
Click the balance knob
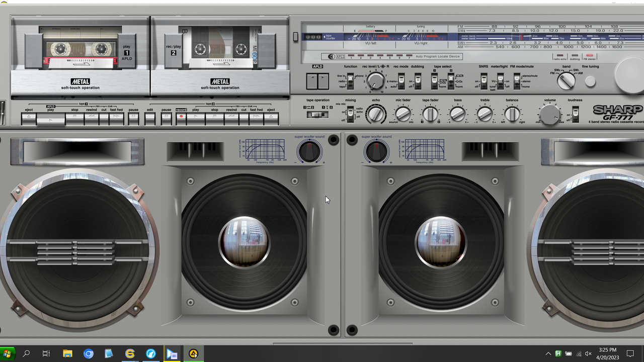pyautogui.click(x=512, y=114)
